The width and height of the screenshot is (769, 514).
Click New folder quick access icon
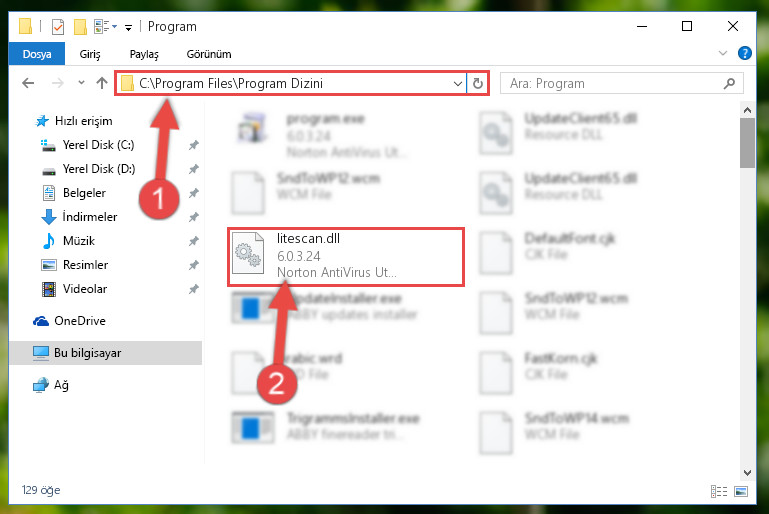pos(80,26)
